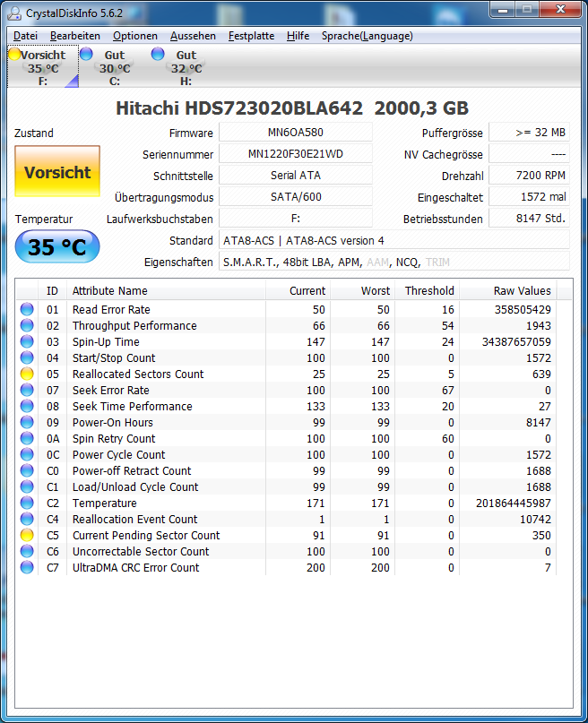
Task: Click the yellow Vorsicht health status button
Action: [57, 171]
